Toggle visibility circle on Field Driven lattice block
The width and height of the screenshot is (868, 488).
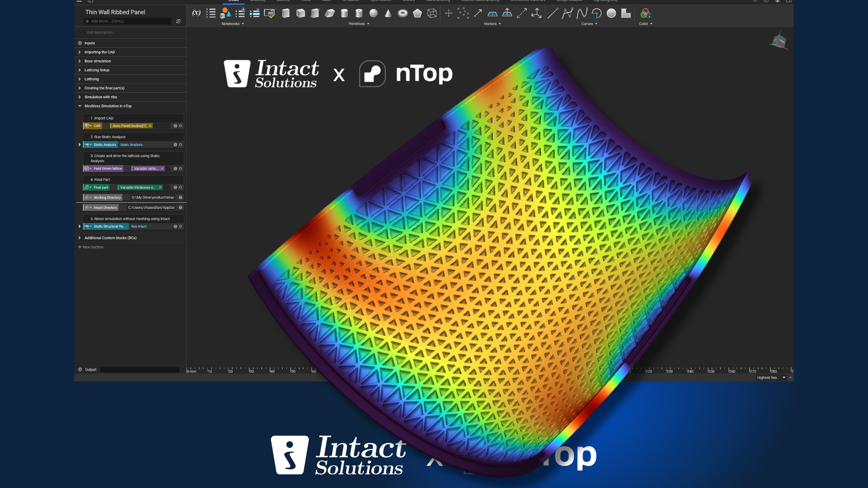(180, 168)
